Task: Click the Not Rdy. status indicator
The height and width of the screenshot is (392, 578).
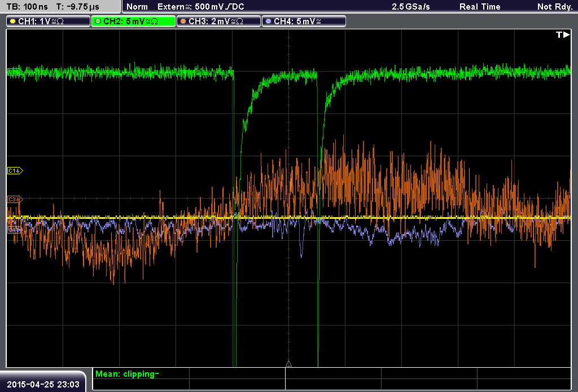Action: 555,7
